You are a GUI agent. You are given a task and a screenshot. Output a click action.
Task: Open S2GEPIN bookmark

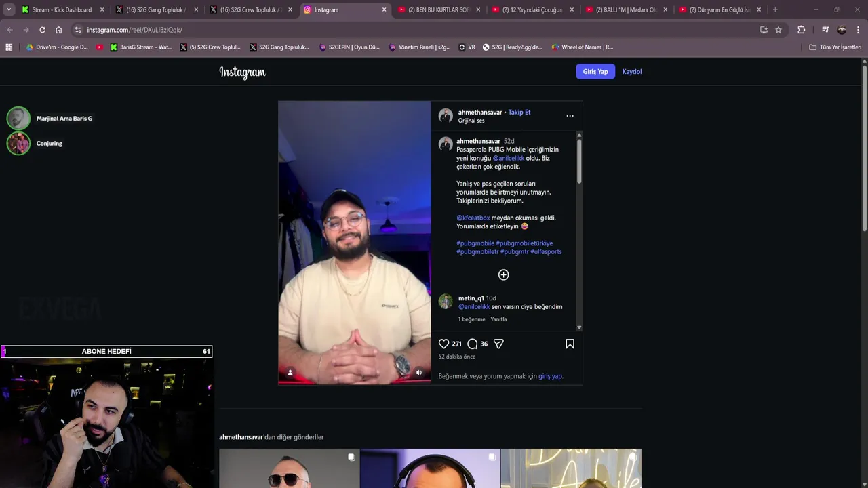349,47
